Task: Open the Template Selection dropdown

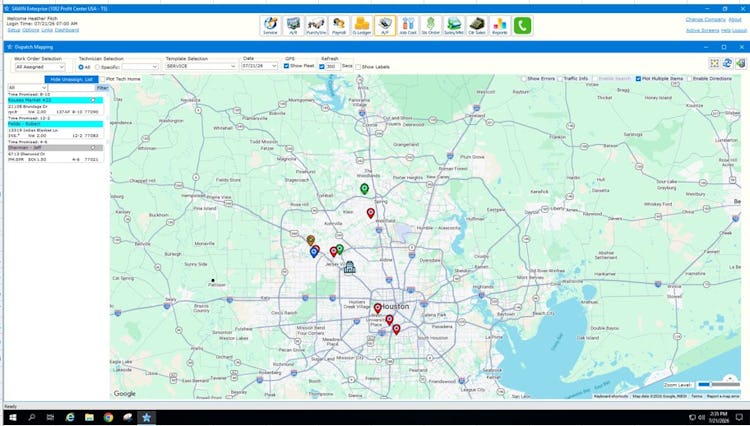Action: click(x=201, y=66)
